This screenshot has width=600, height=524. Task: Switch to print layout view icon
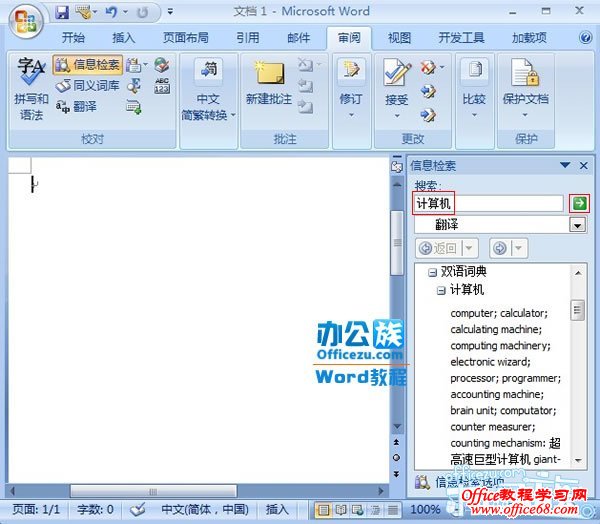[x=324, y=510]
